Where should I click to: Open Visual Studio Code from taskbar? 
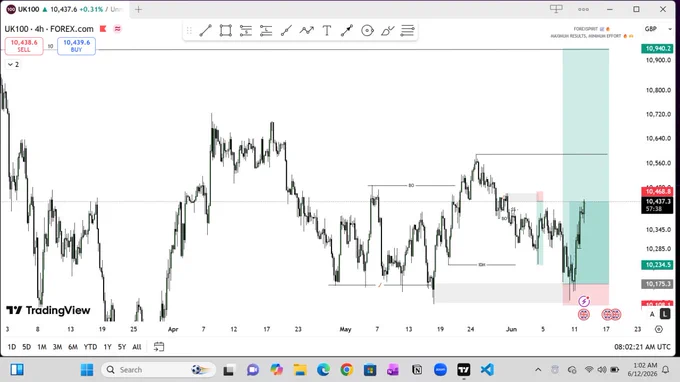pyautogui.click(x=487, y=370)
